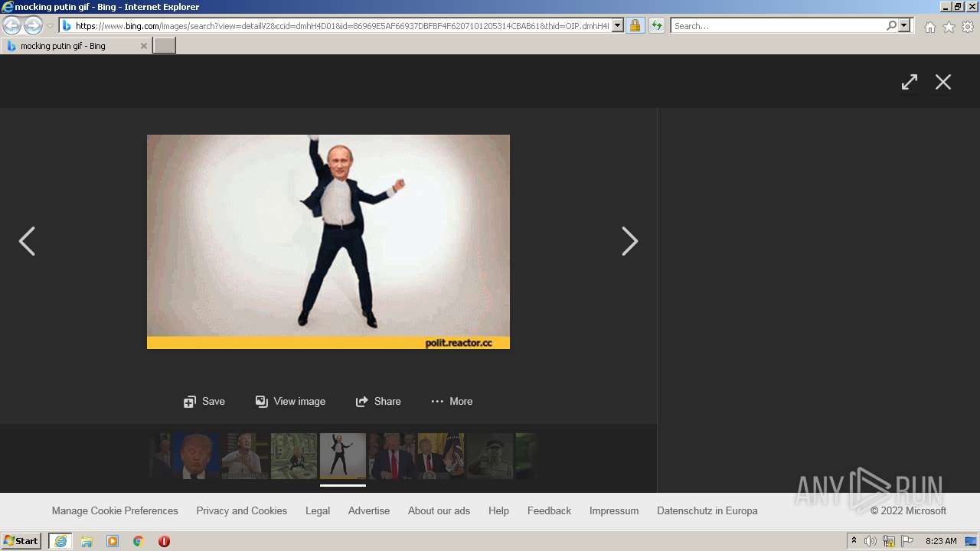The image size is (980, 551).
Task: Open the Feedback link
Action: (x=549, y=510)
